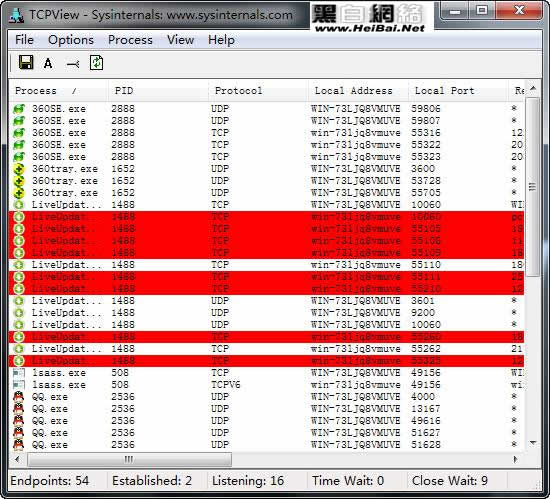This screenshot has width=550, height=499.
Task: Click the lsass.exe icon on the TCPV6 row
Action: 19,385
